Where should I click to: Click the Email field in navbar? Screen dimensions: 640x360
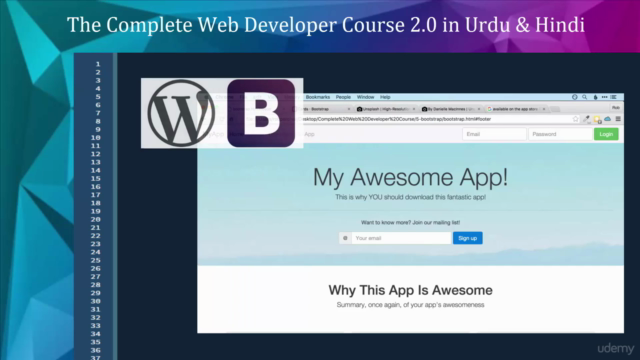point(494,134)
